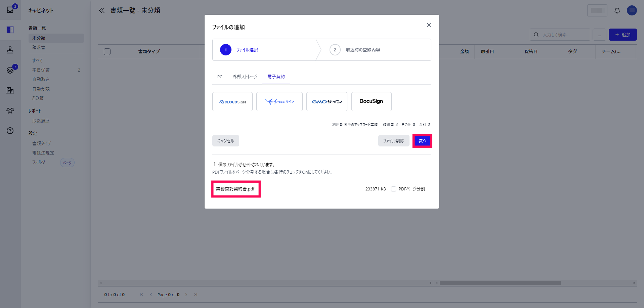Sort by 金額 column header
This screenshot has width=644, height=308.
pyautogui.click(x=464, y=52)
